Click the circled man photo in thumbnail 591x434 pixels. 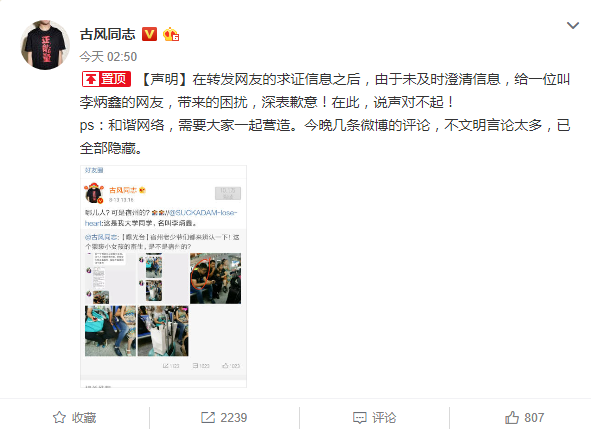(x=215, y=278)
